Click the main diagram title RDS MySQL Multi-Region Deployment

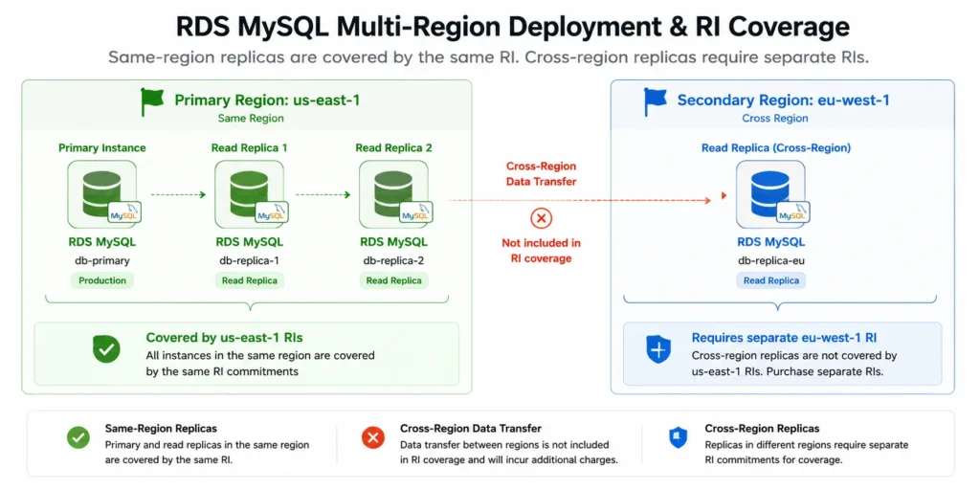[513, 28]
